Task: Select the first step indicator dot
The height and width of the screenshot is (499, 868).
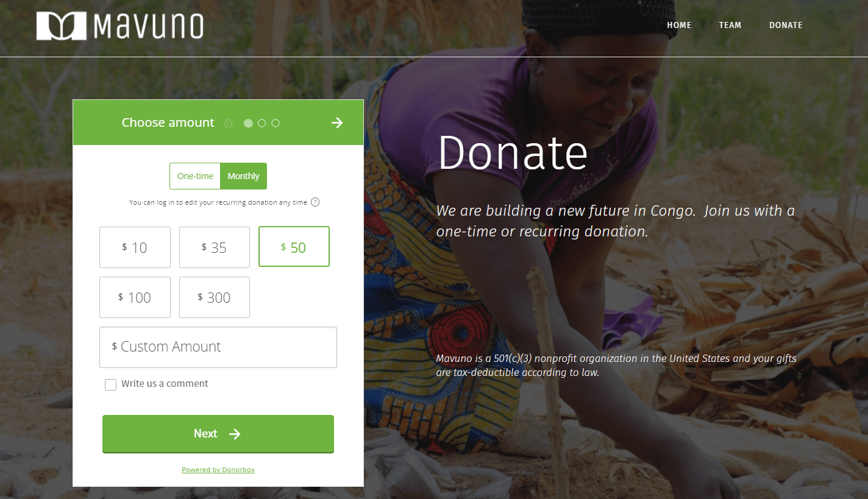Action: click(x=248, y=123)
